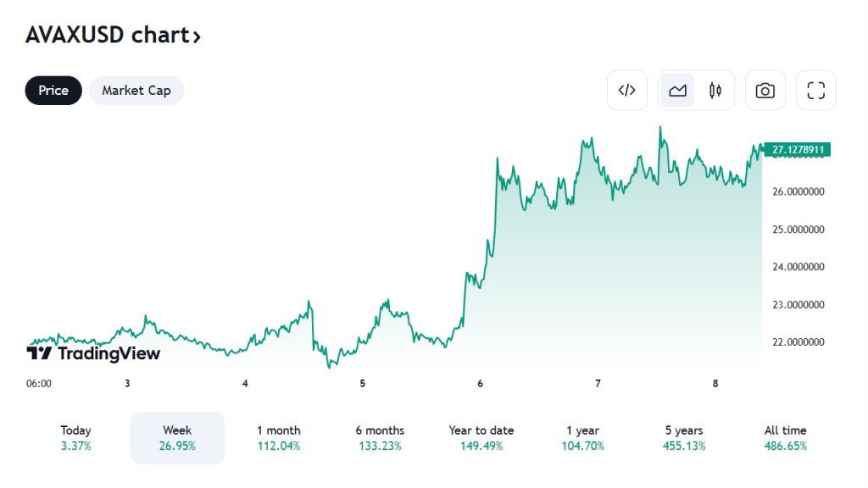
Task: Show 5 years price range
Action: click(684, 438)
